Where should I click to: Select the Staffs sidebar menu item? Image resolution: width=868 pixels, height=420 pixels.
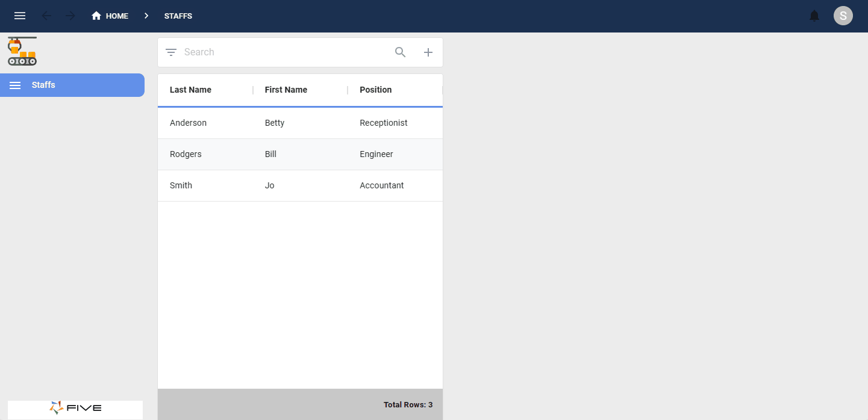click(72, 85)
